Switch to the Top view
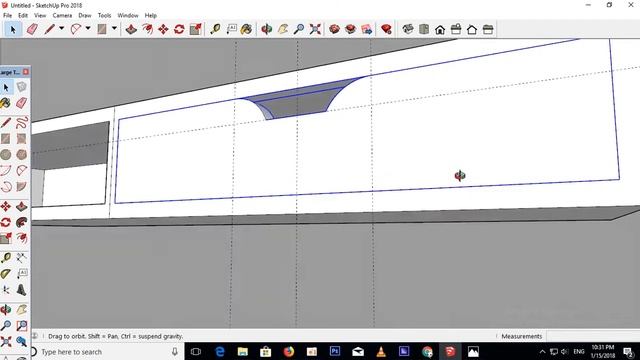The width and height of the screenshot is (640, 360). (424, 29)
